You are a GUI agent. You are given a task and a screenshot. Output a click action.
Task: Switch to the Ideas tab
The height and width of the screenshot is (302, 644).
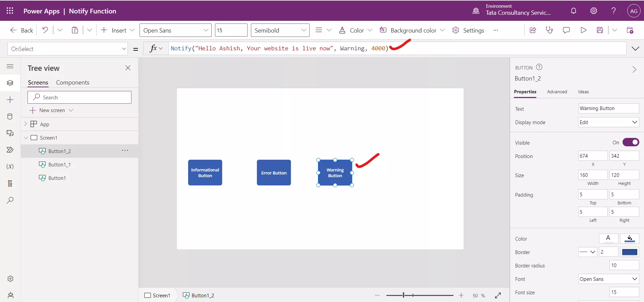point(583,92)
